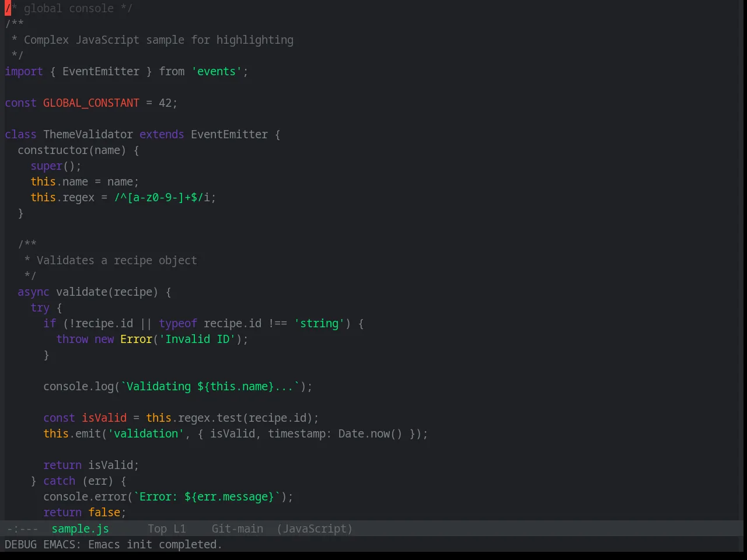Click the regex literal /^[a-z0-9-]+$/i
747x560 pixels.
(162, 197)
